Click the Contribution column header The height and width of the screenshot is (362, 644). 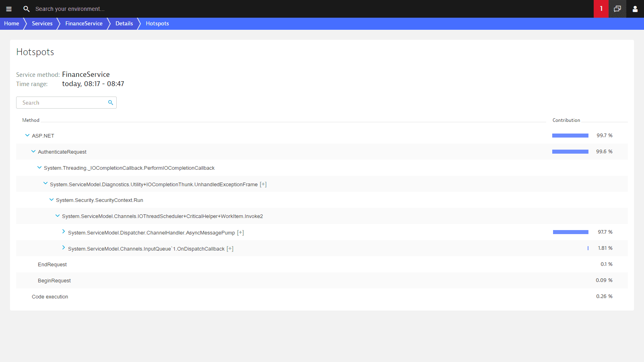point(566,120)
